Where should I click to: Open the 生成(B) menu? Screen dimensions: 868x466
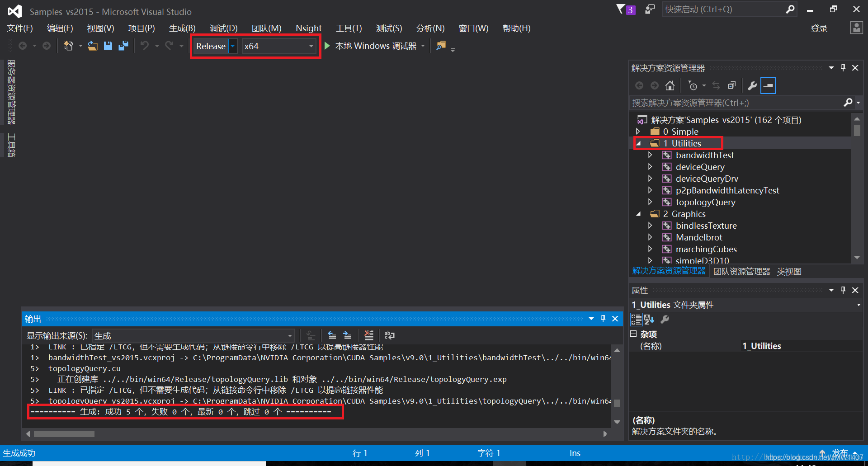point(182,28)
